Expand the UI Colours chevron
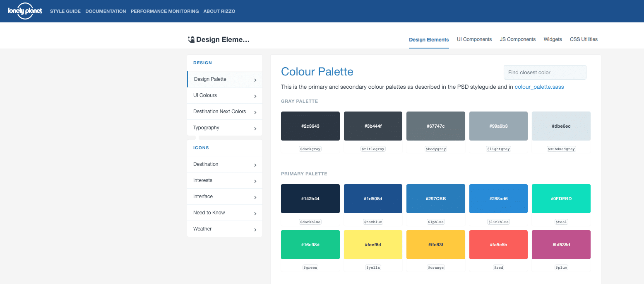The height and width of the screenshot is (284, 644). [x=255, y=96]
